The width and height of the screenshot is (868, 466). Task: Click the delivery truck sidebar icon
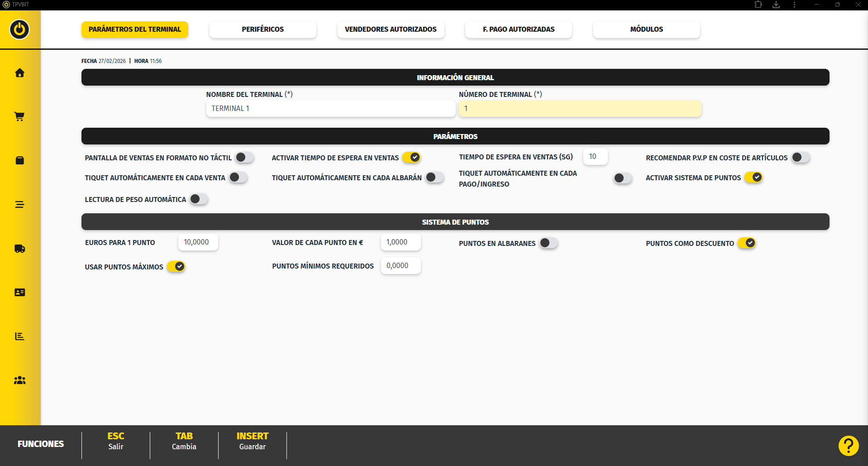(19, 249)
